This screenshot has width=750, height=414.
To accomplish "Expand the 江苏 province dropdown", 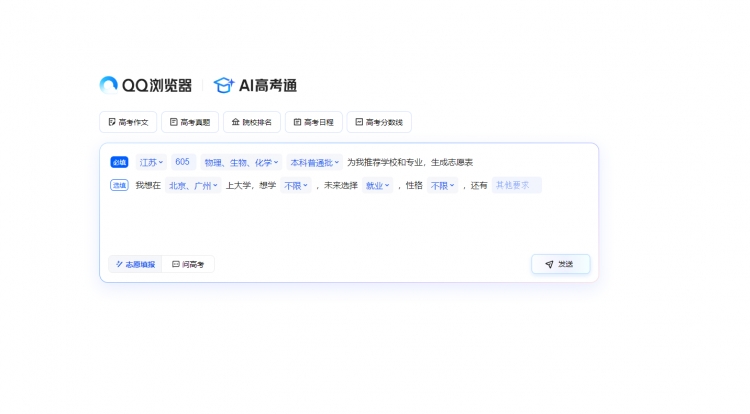I will [x=151, y=163].
